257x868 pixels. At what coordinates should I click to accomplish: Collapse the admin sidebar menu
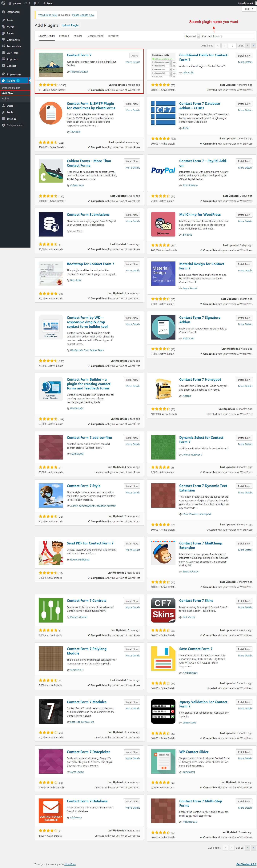click(13, 125)
